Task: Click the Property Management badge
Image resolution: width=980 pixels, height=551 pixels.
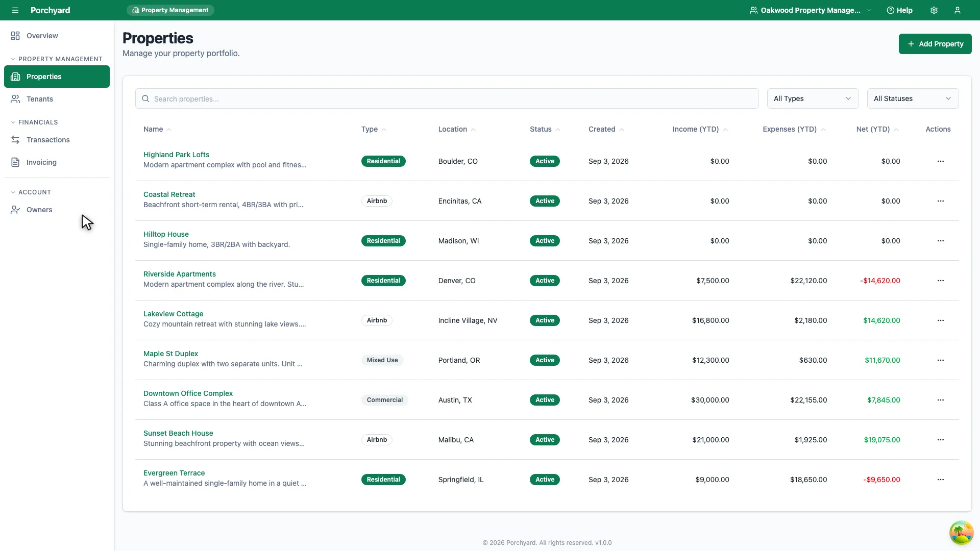Action: (x=170, y=10)
